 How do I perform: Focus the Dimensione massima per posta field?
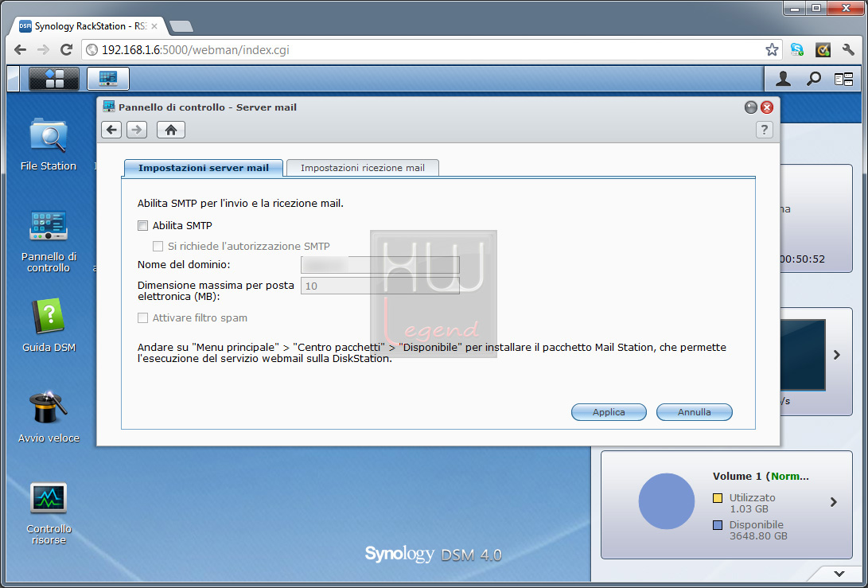pyautogui.click(x=380, y=286)
